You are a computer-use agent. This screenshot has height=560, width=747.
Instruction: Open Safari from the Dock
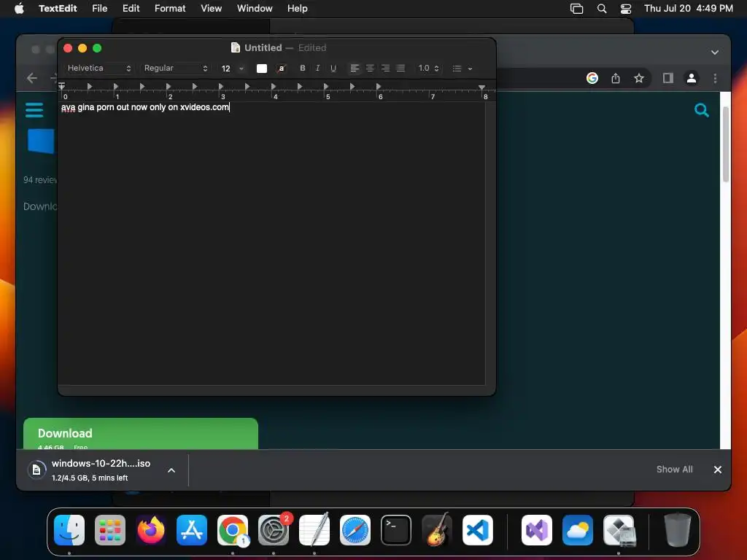tap(355, 530)
